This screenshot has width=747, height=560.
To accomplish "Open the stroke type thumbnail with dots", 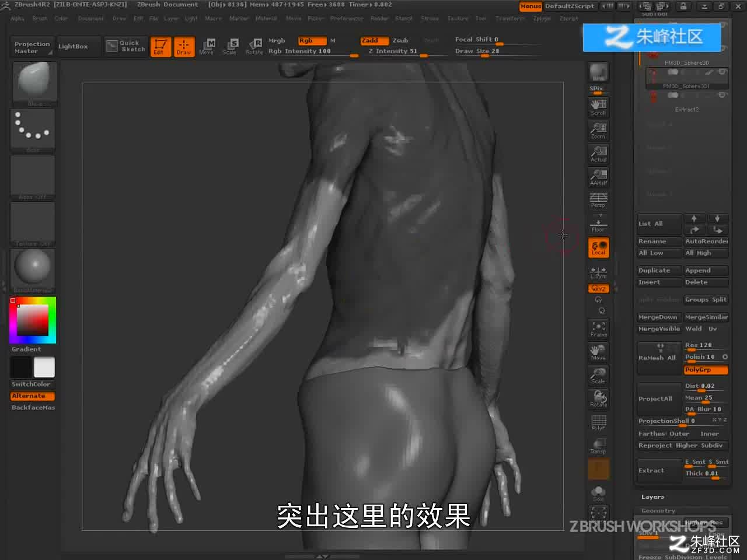I will 33,131.
